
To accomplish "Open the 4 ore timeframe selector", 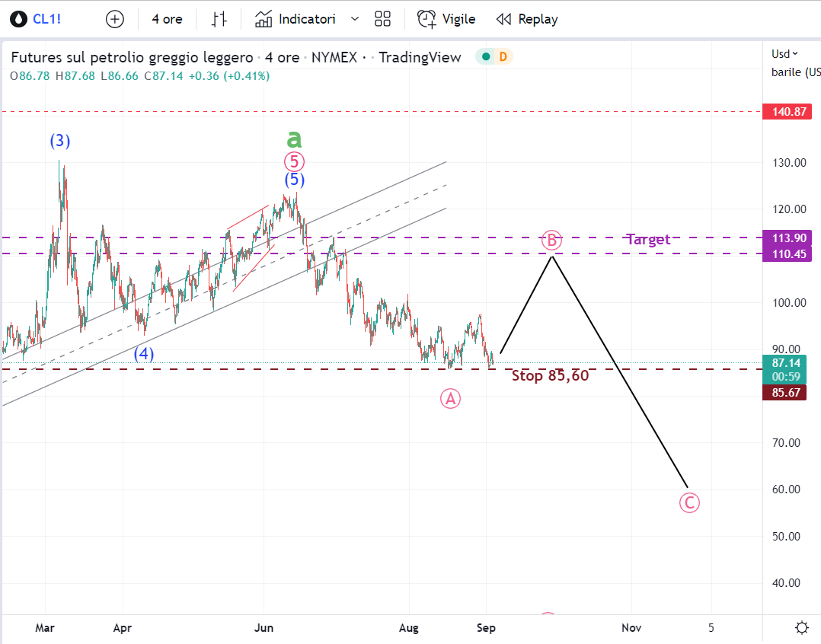I will point(167,19).
